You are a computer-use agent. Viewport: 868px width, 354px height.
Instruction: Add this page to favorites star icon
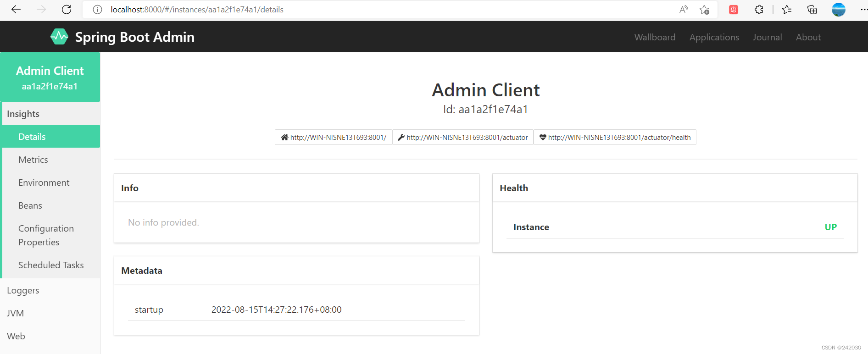(705, 10)
